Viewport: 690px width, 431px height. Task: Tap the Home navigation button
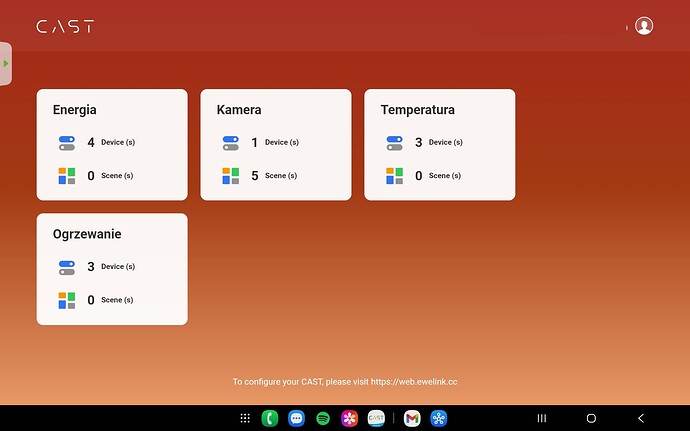click(x=591, y=418)
